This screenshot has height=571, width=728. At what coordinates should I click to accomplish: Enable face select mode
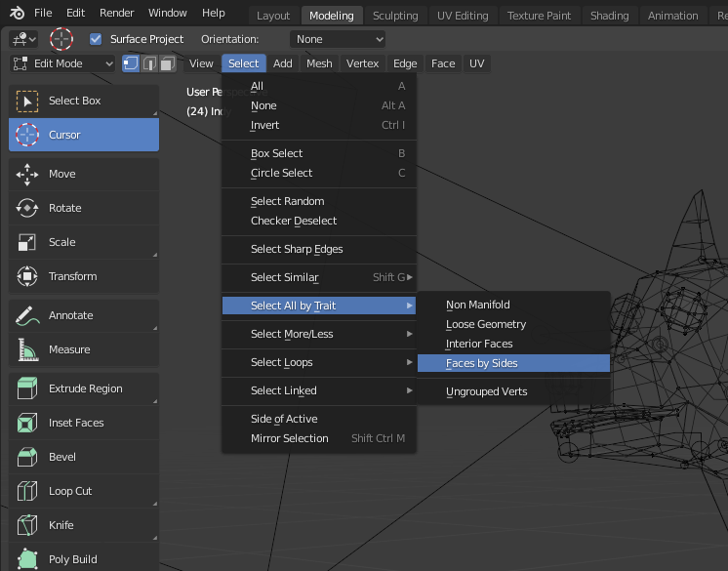click(x=168, y=63)
